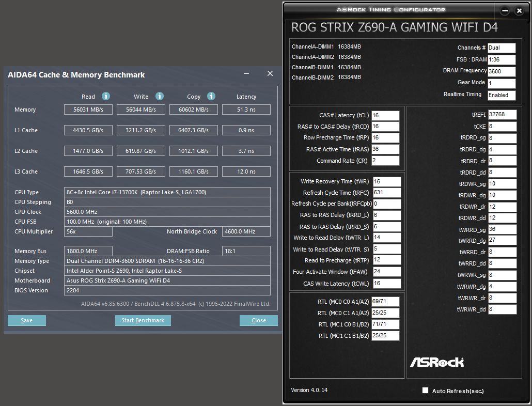Click the BIOS Version 2204 field

[167, 291]
